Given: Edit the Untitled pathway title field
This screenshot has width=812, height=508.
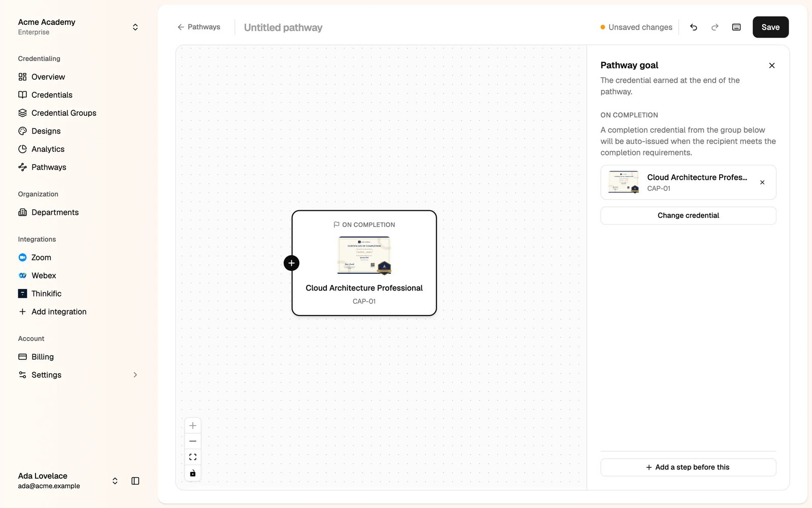Looking at the screenshot, I should [x=283, y=27].
